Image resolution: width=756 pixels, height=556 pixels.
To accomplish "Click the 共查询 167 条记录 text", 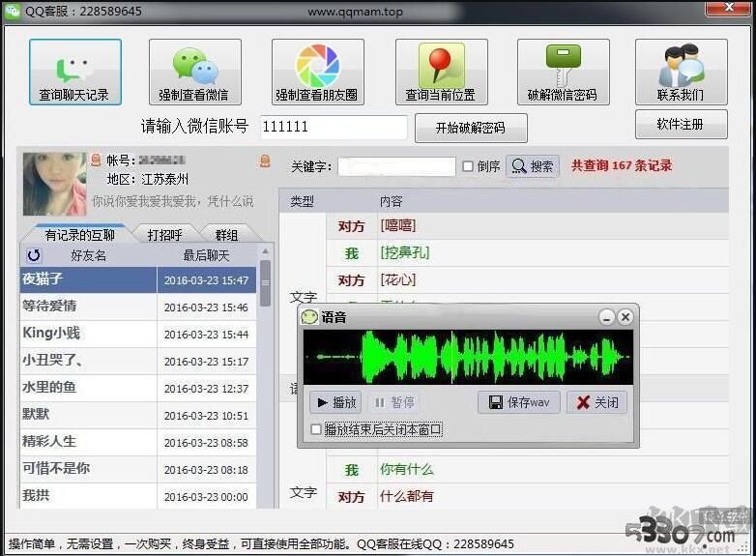I will click(622, 165).
